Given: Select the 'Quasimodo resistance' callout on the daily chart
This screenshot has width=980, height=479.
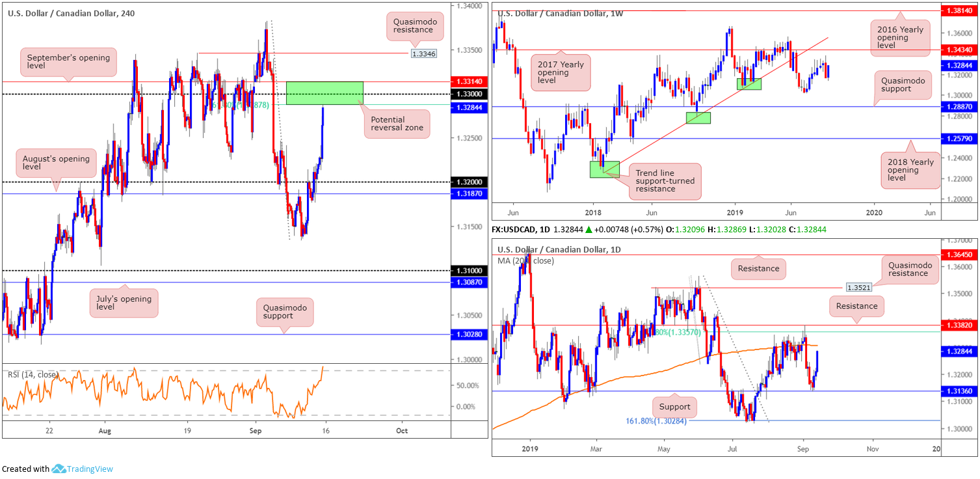Looking at the screenshot, I should coord(910,269).
